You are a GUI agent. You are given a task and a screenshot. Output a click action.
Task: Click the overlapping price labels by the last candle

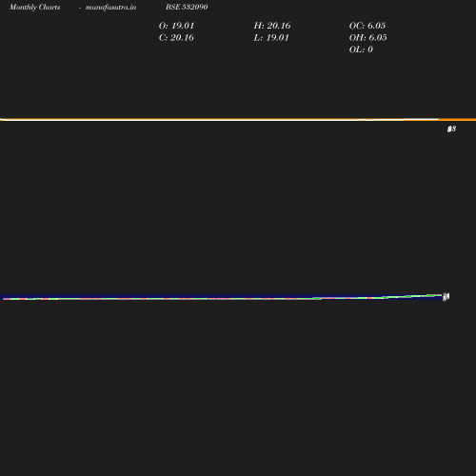(x=446, y=297)
